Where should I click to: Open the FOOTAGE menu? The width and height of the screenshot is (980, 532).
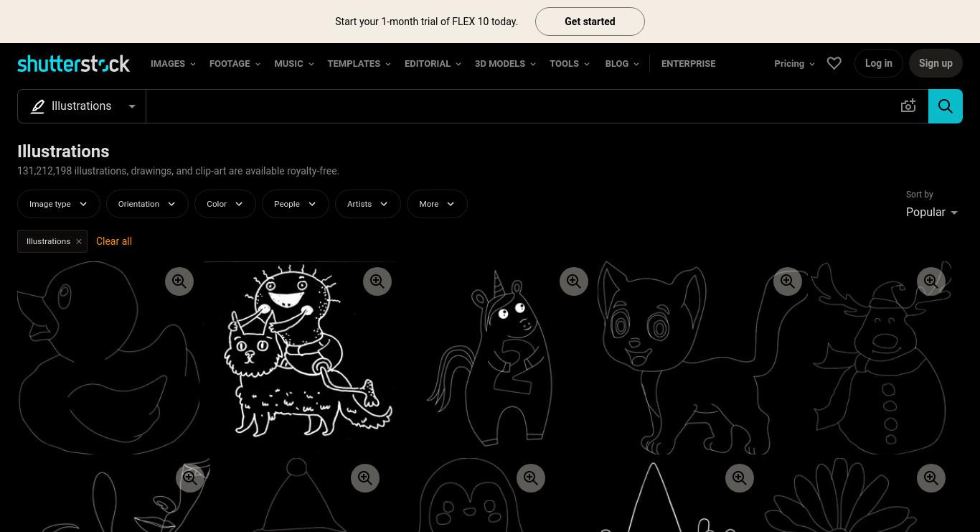(x=235, y=64)
